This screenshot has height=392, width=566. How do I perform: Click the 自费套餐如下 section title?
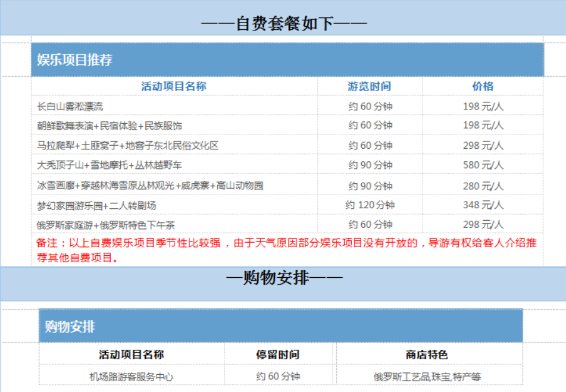pos(283,24)
